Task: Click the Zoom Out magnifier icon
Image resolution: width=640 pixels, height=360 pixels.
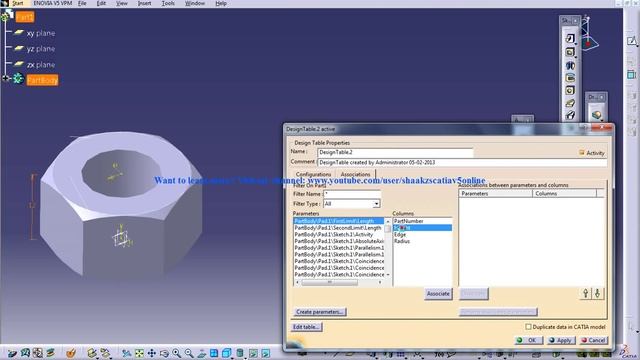Action: click(189, 353)
